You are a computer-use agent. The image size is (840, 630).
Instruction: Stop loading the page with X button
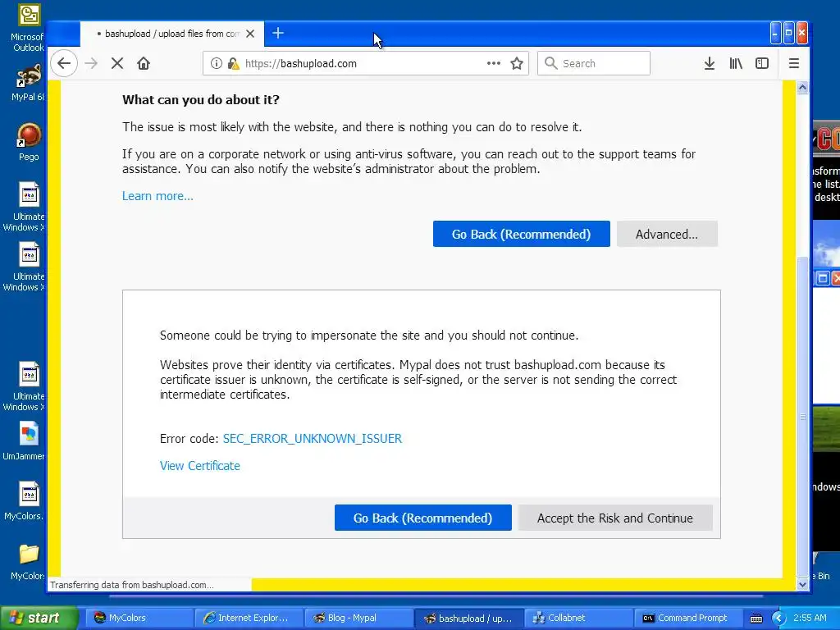(x=116, y=63)
